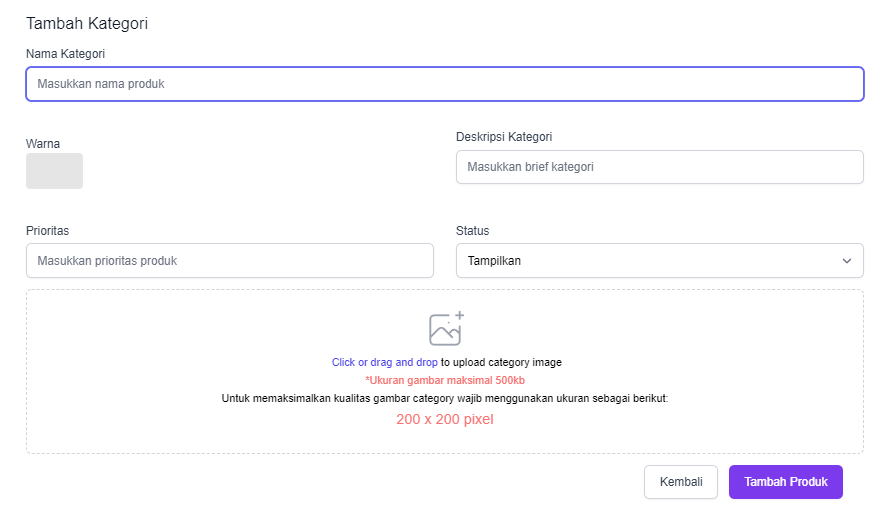Image resolution: width=871 pixels, height=508 pixels.
Task: Click the "Untuk memaksimalkan kualitas gambar" instruction text
Action: pos(444,398)
